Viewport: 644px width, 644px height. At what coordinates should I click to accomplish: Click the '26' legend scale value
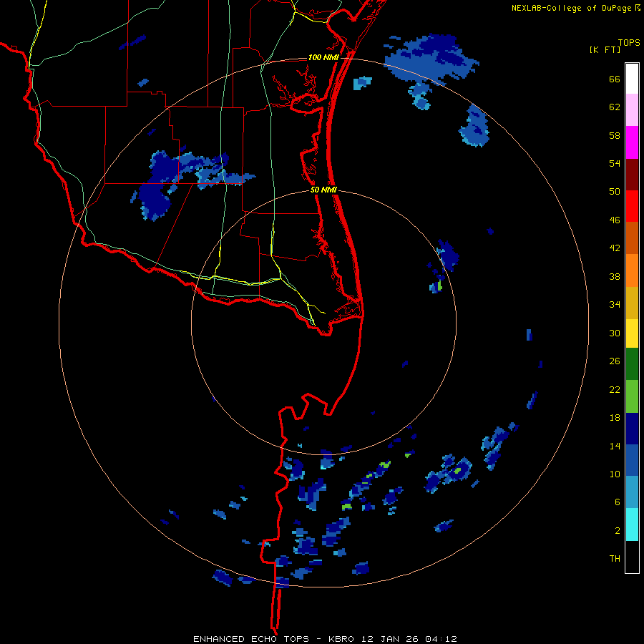tap(615, 361)
